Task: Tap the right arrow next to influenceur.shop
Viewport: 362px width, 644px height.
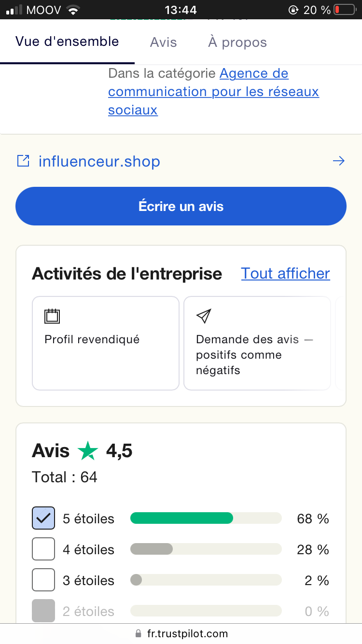Action: point(339,161)
